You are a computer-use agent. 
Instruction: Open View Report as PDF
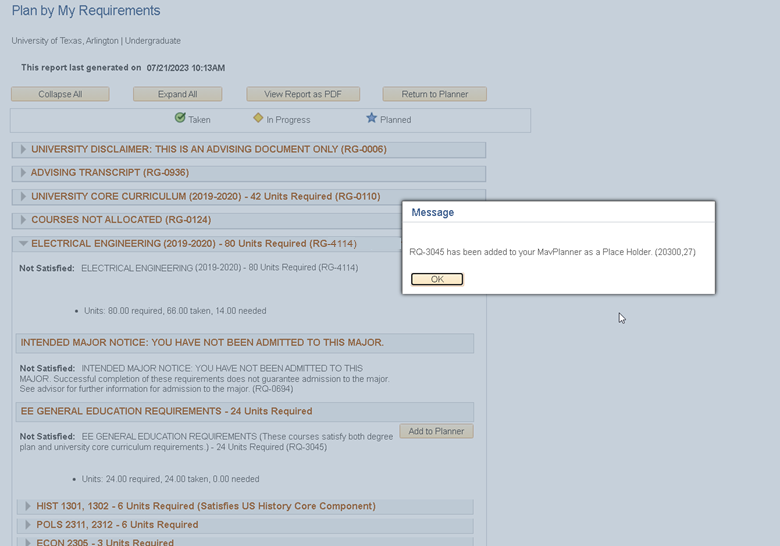pyautogui.click(x=303, y=94)
